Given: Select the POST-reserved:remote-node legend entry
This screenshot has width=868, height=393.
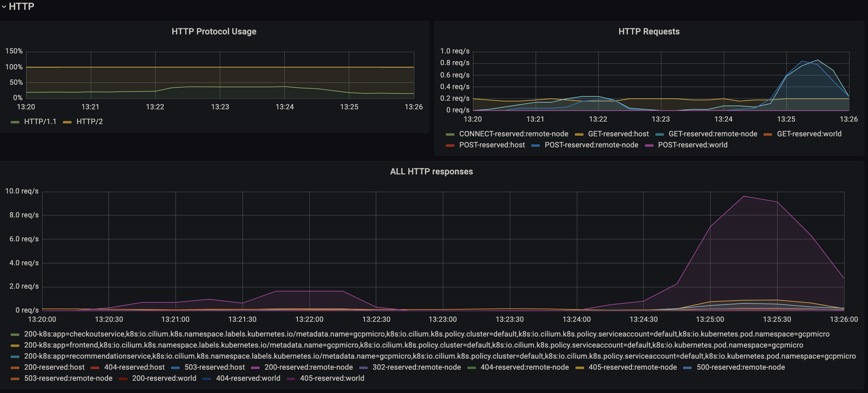Looking at the screenshot, I should tap(591, 145).
